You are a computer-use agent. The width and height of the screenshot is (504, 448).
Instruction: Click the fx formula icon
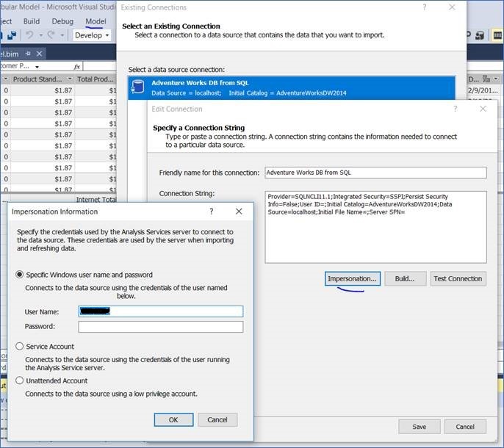(77, 67)
